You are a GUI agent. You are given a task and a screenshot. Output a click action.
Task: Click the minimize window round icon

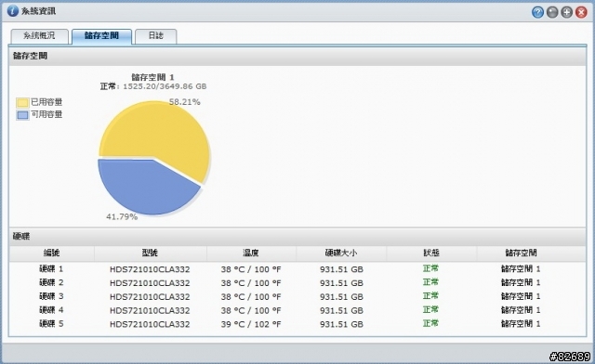pyautogui.click(x=552, y=12)
